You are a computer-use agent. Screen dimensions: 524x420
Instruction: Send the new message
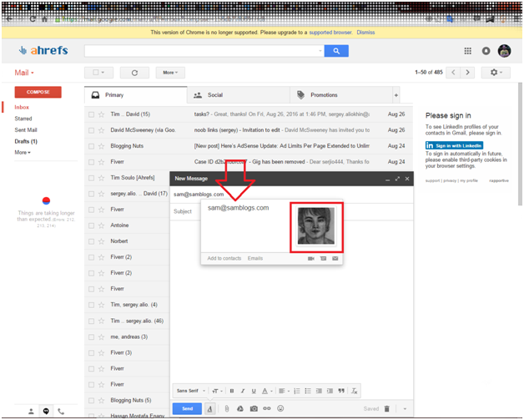[x=187, y=408]
